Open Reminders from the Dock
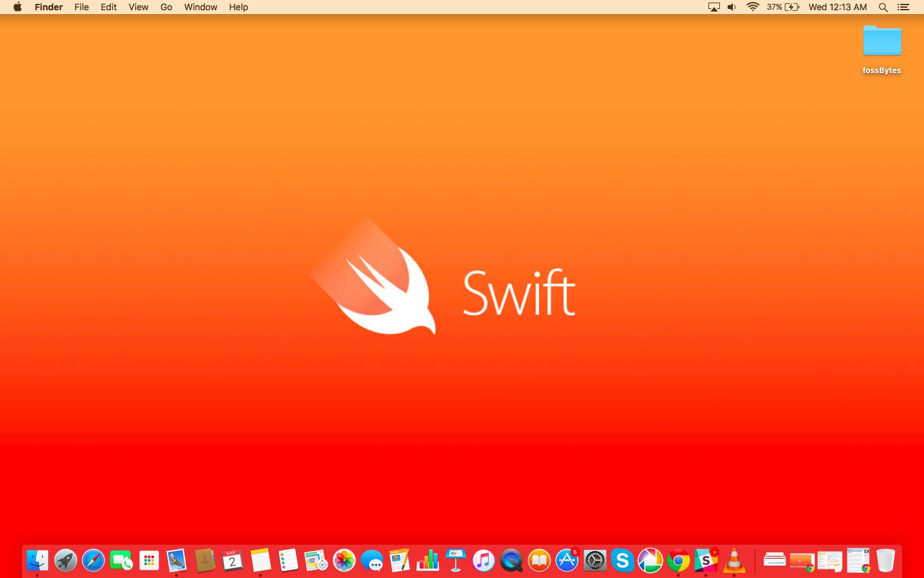This screenshot has height=578, width=924. (x=288, y=561)
